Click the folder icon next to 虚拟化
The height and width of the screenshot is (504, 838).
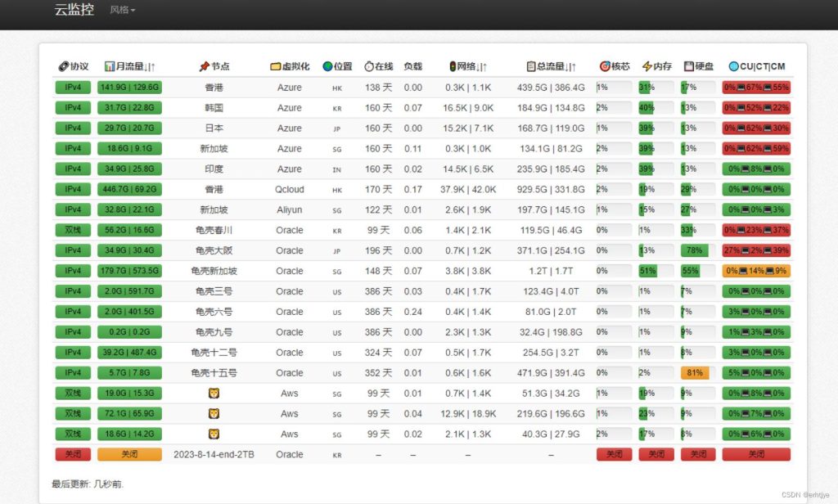click(275, 67)
